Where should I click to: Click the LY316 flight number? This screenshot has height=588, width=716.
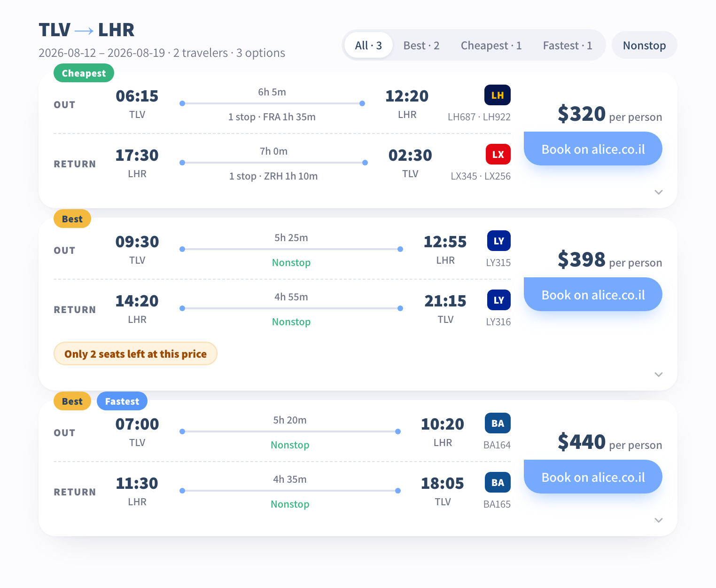pyautogui.click(x=498, y=322)
